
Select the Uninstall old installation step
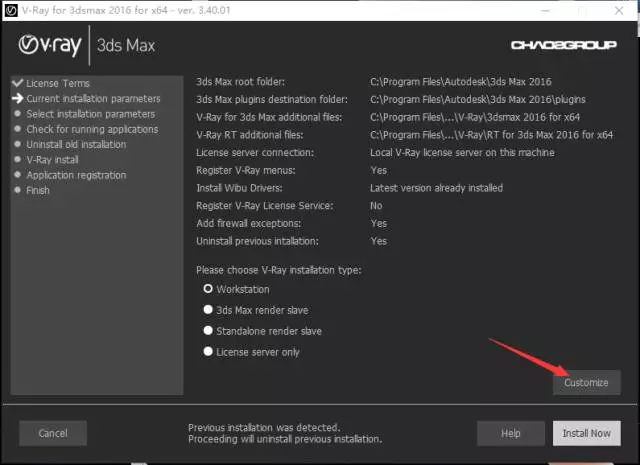tap(76, 145)
